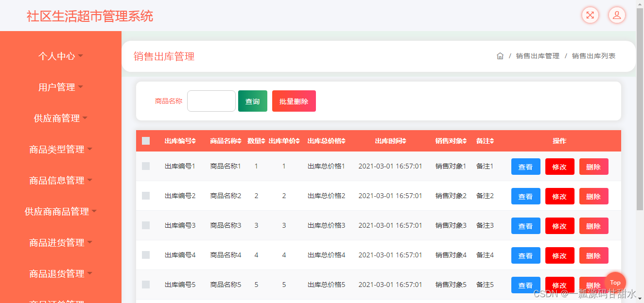This screenshot has width=644, height=303.
Task: Select the 出库总价格2 table cell
Action: pos(326,196)
